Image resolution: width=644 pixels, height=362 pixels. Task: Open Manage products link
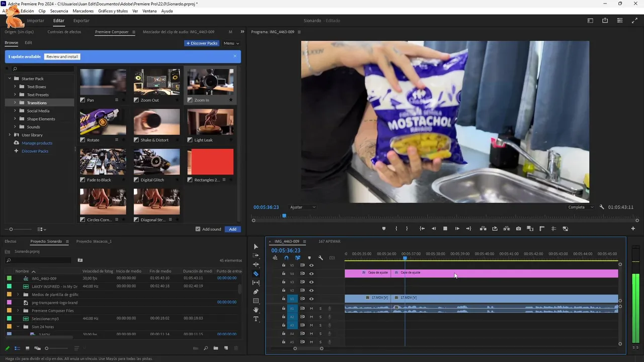click(37, 143)
